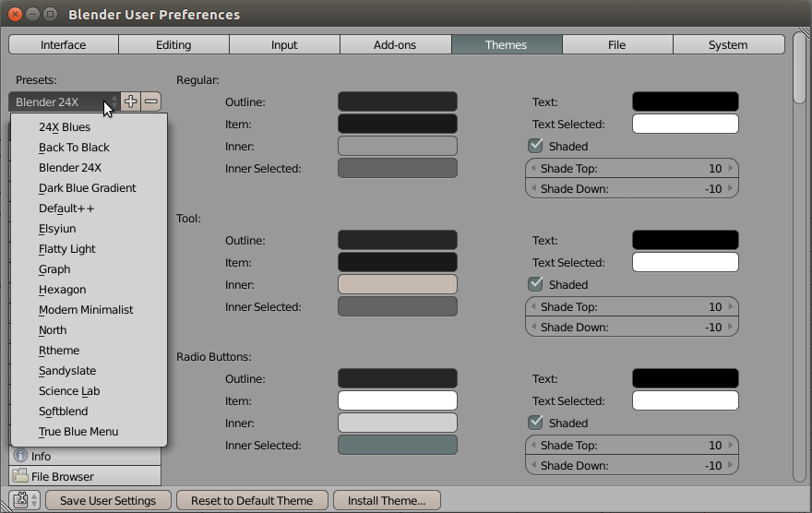Collapse the Blender 24X presets dropdown
Viewport: 812px width, 513px height.
click(63, 101)
